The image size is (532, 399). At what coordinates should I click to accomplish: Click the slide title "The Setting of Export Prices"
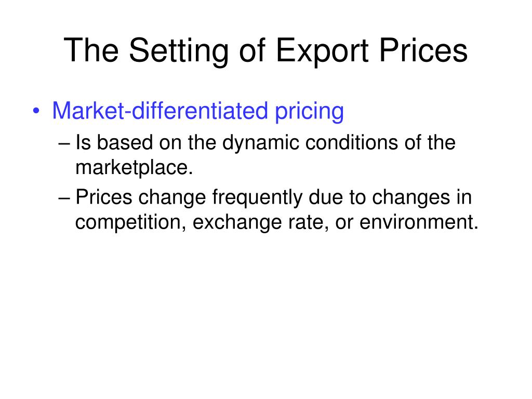tap(265, 50)
